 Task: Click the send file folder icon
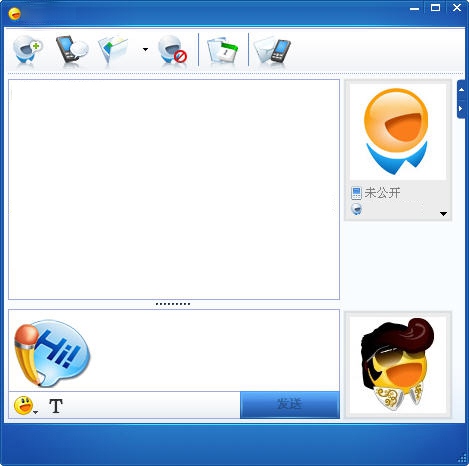[x=114, y=50]
